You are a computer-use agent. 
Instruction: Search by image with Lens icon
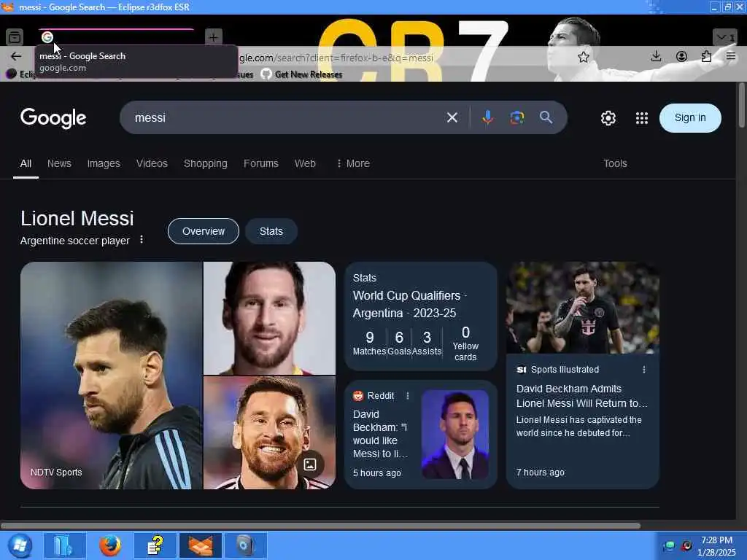coord(517,117)
